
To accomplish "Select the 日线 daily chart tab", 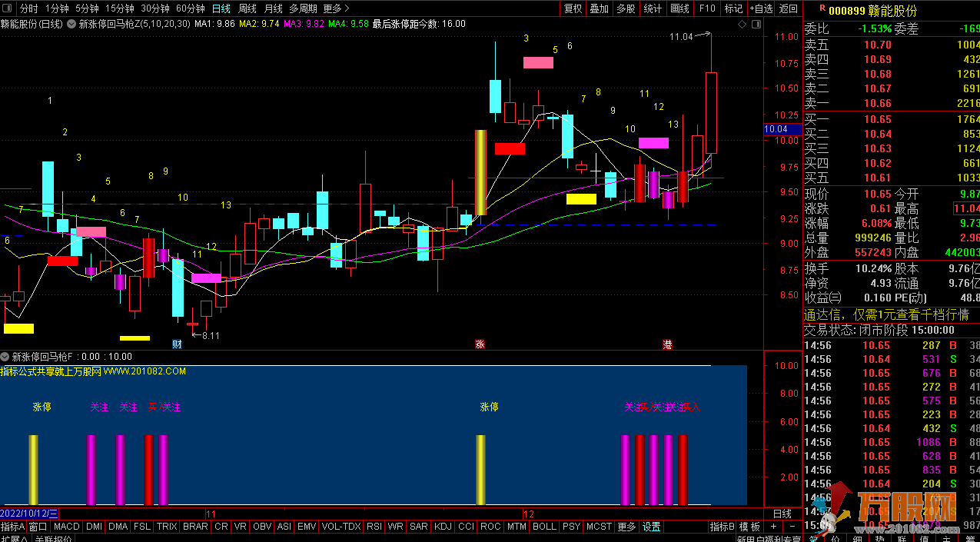I will pos(221,8).
